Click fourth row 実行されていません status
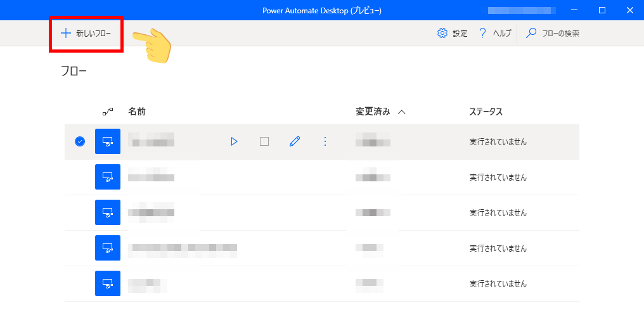This screenshot has height=336, width=644. (498, 248)
